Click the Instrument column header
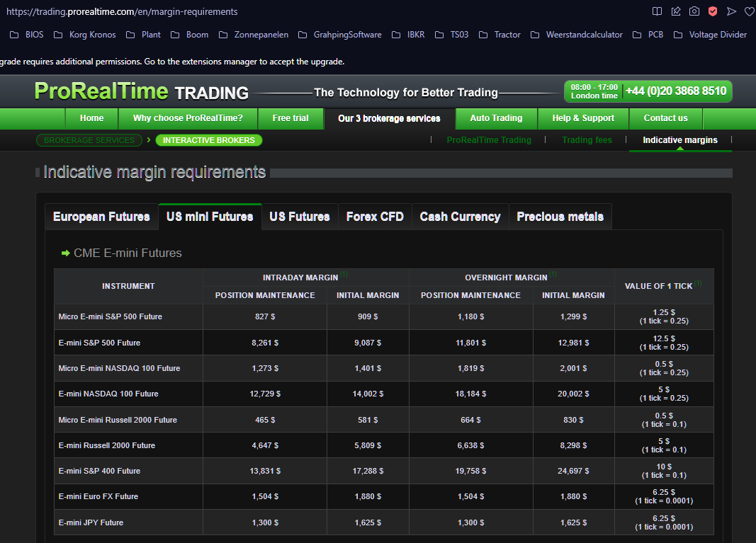756x543 pixels. pos(128,286)
